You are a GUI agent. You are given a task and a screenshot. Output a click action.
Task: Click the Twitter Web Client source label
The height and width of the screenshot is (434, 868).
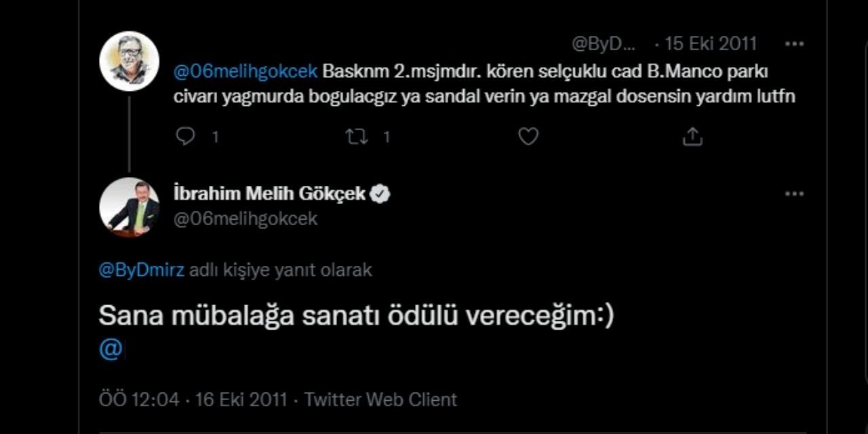click(x=382, y=399)
